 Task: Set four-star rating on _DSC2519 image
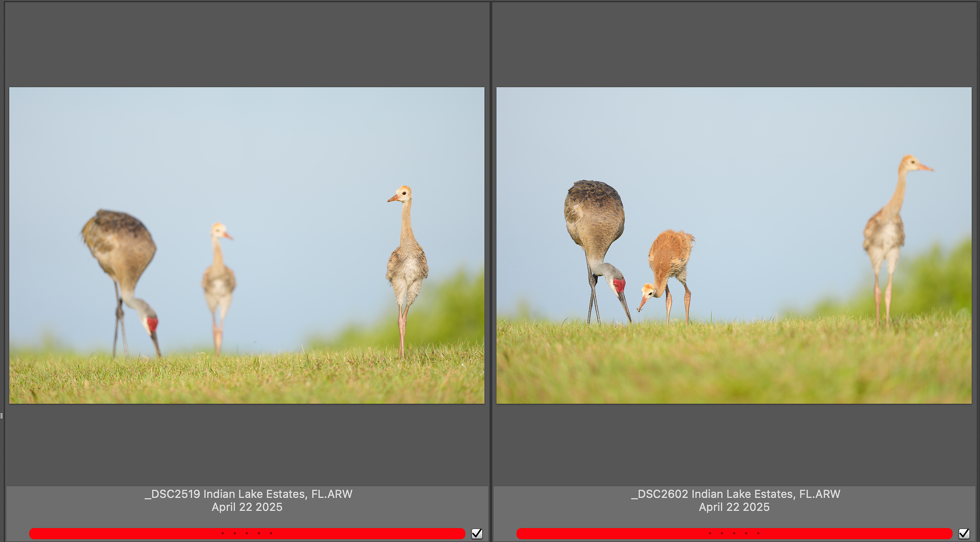[x=259, y=533]
